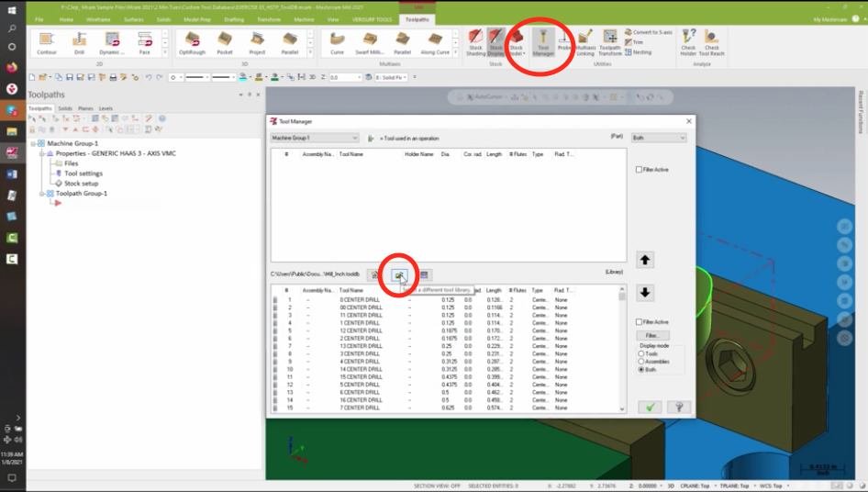Screen dimensions: 868x492
Task: Click My Mastercam link
Action: point(829,19)
